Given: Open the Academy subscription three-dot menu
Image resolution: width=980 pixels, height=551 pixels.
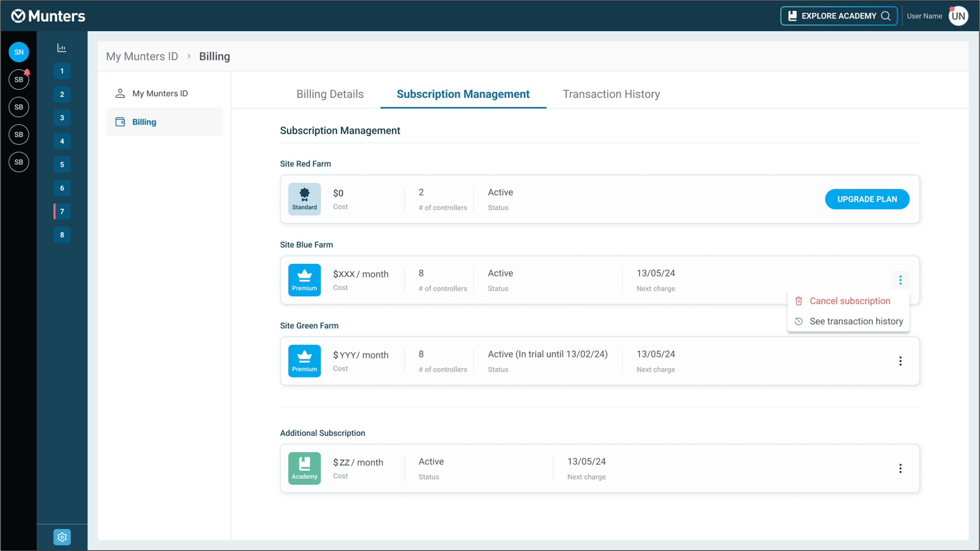Looking at the screenshot, I should [900, 468].
